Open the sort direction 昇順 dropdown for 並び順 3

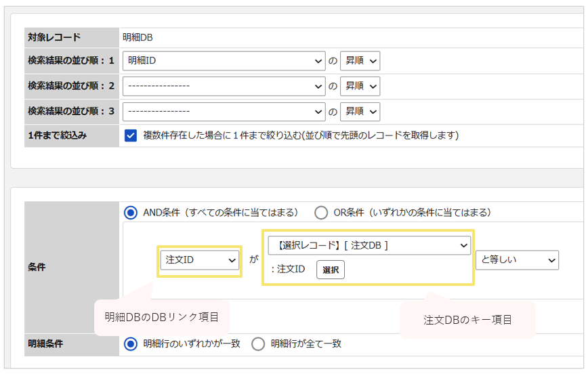[360, 112]
